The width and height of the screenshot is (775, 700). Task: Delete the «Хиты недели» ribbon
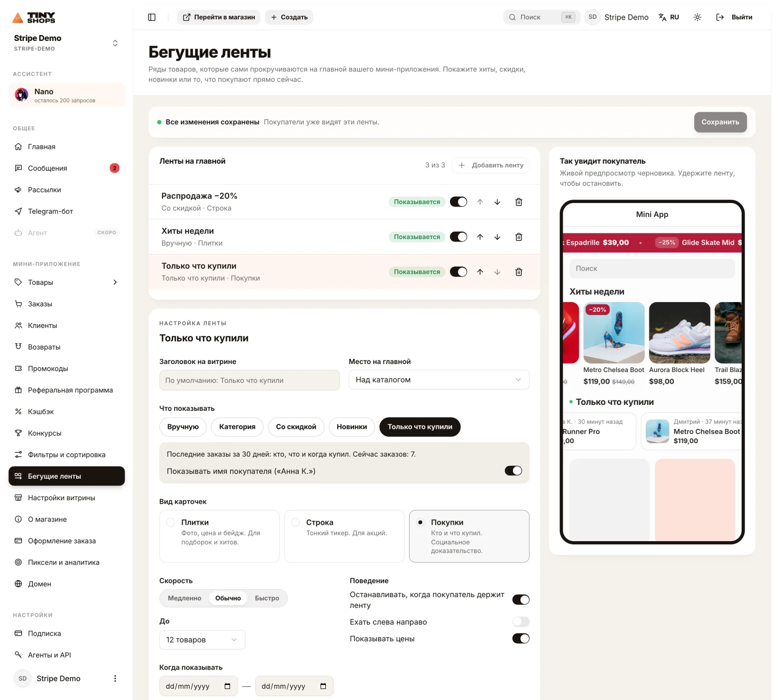coord(519,237)
